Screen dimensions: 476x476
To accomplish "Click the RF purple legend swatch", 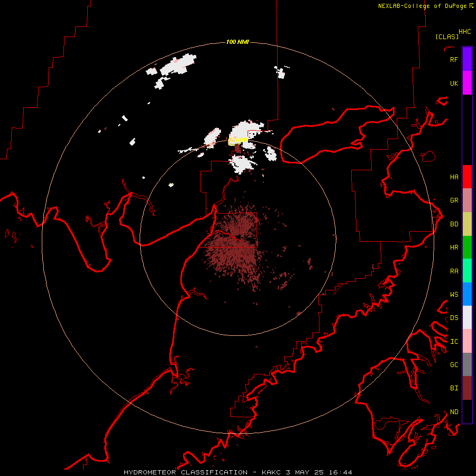I will [x=467, y=59].
